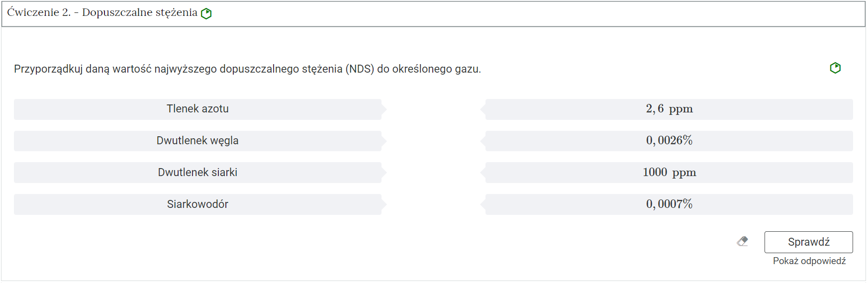
Task: Choose the 0,0026% value
Action: [x=669, y=141]
